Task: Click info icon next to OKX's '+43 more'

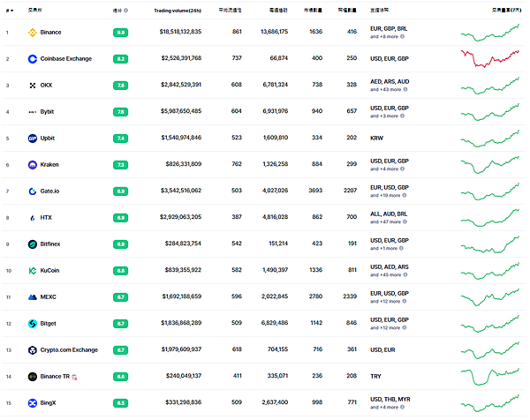Action: (x=405, y=89)
